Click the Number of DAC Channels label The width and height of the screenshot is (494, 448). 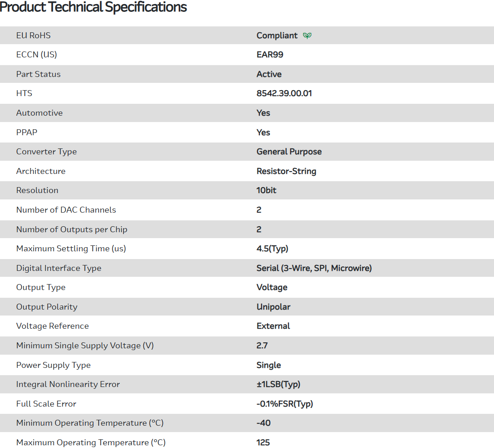66,210
